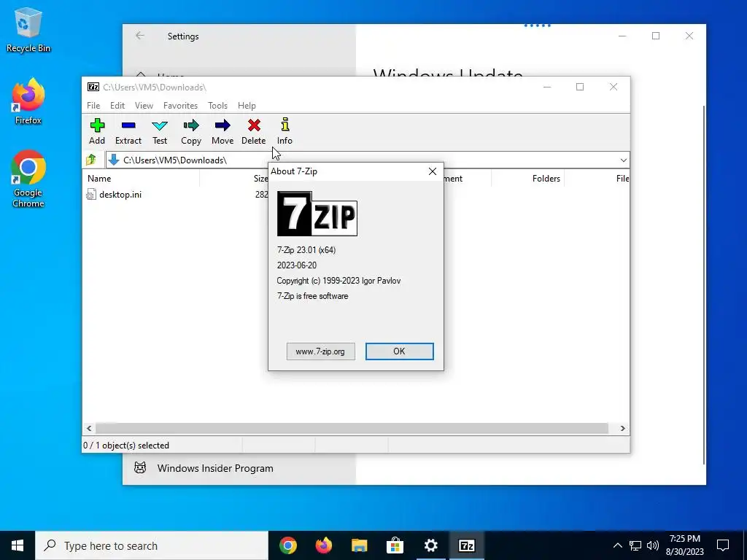Open Chrome from the taskbar

288,545
